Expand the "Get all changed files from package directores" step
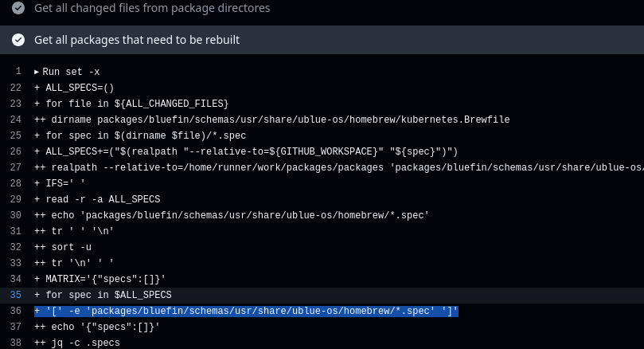The image size is (644, 349). [x=152, y=8]
